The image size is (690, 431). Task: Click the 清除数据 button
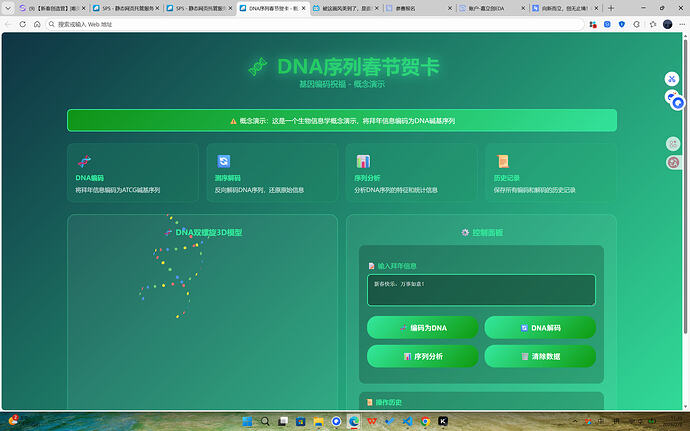point(540,356)
